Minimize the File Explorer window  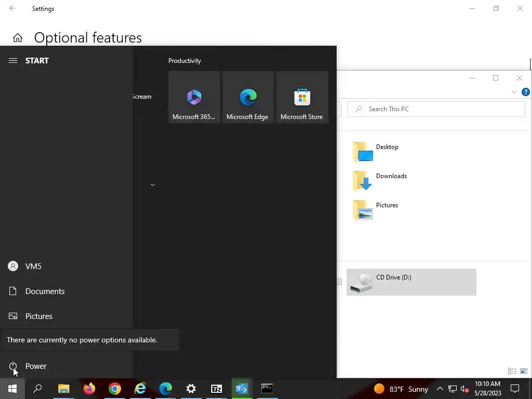(x=472, y=78)
